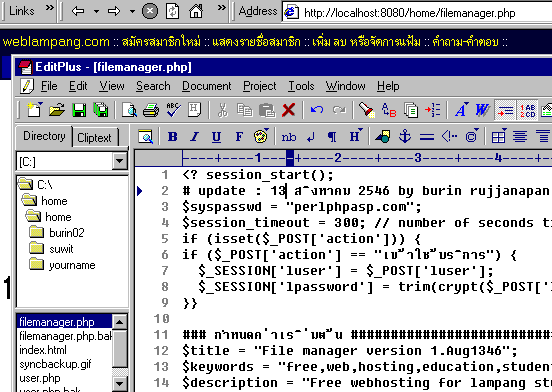The height and width of the screenshot is (392, 552).
Task: Select the suwit folder
Action: click(61, 249)
